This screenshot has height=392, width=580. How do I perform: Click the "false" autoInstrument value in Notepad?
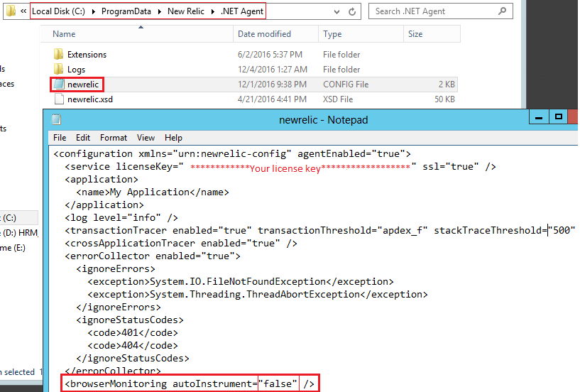pos(278,383)
